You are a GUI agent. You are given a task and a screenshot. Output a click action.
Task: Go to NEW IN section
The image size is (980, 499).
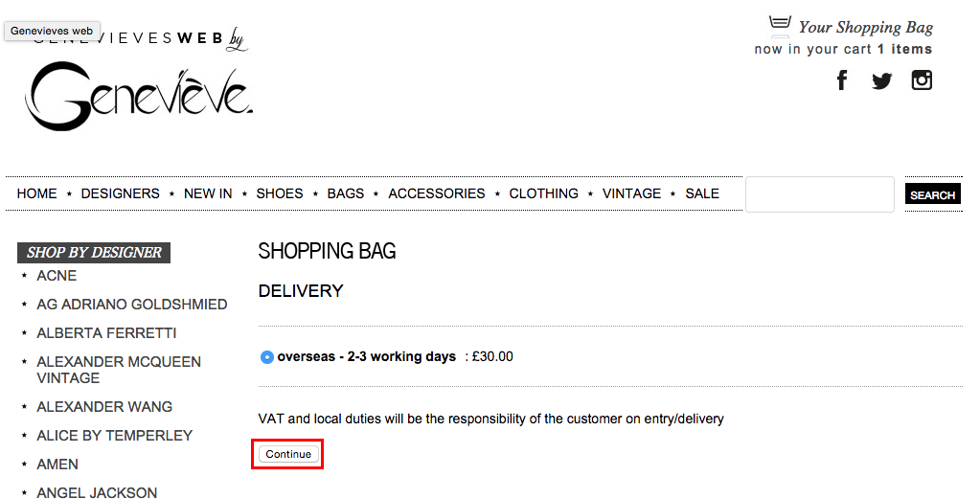pos(208,193)
